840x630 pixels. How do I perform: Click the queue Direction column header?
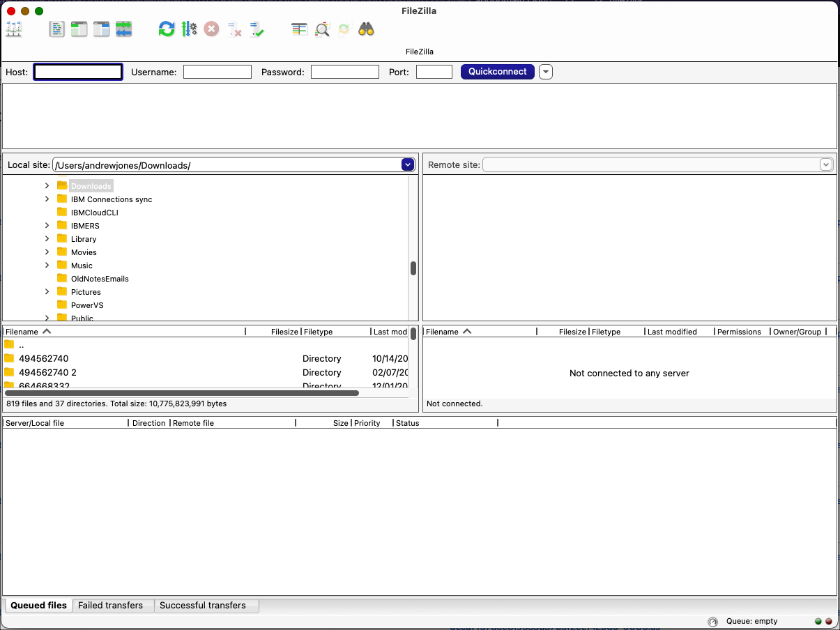coord(149,423)
